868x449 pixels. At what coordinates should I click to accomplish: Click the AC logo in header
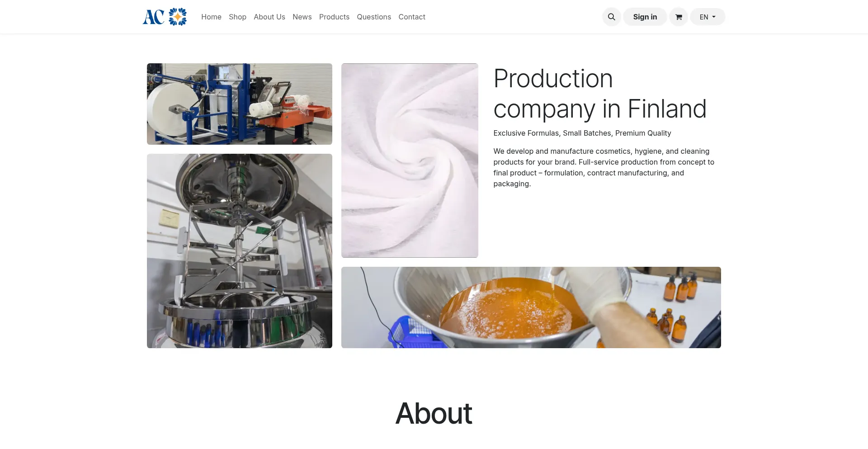pyautogui.click(x=165, y=17)
